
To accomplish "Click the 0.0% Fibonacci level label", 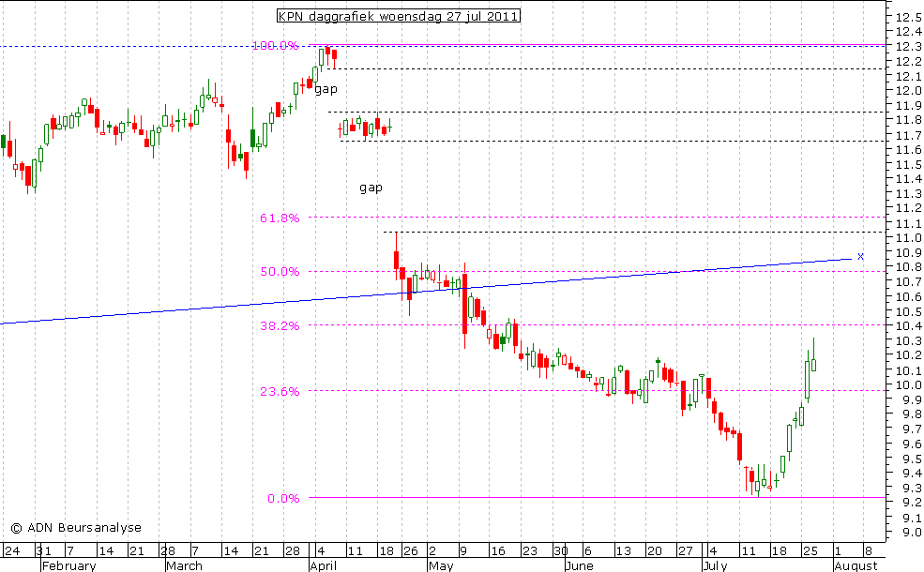I will point(283,498).
